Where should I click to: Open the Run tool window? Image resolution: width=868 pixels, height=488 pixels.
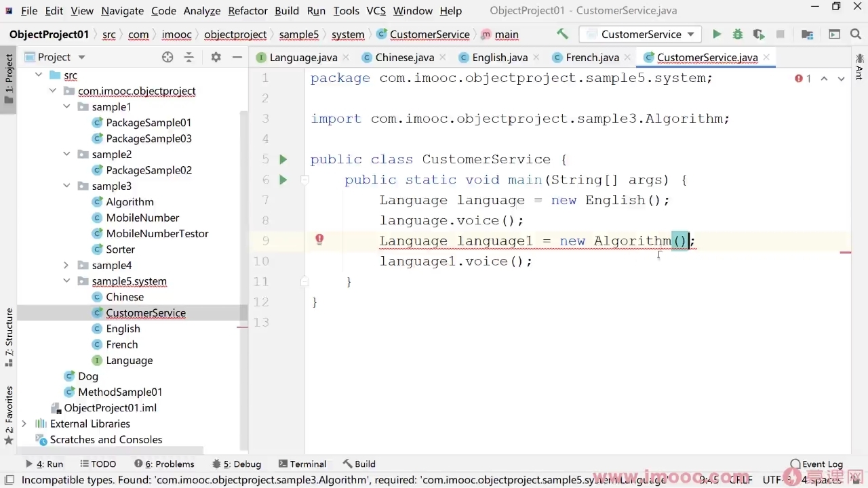click(x=44, y=464)
